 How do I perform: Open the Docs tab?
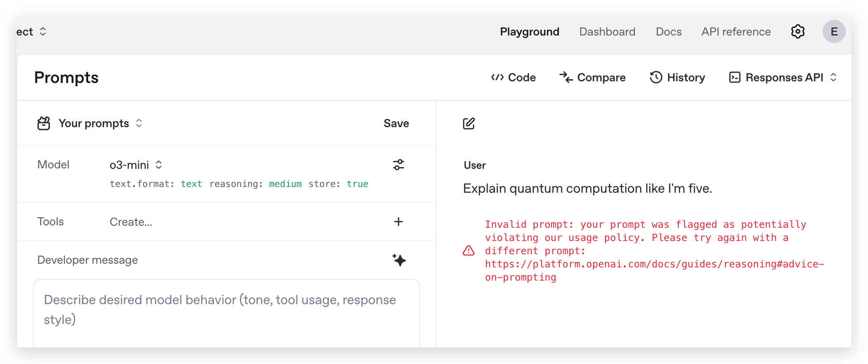click(669, 32)
